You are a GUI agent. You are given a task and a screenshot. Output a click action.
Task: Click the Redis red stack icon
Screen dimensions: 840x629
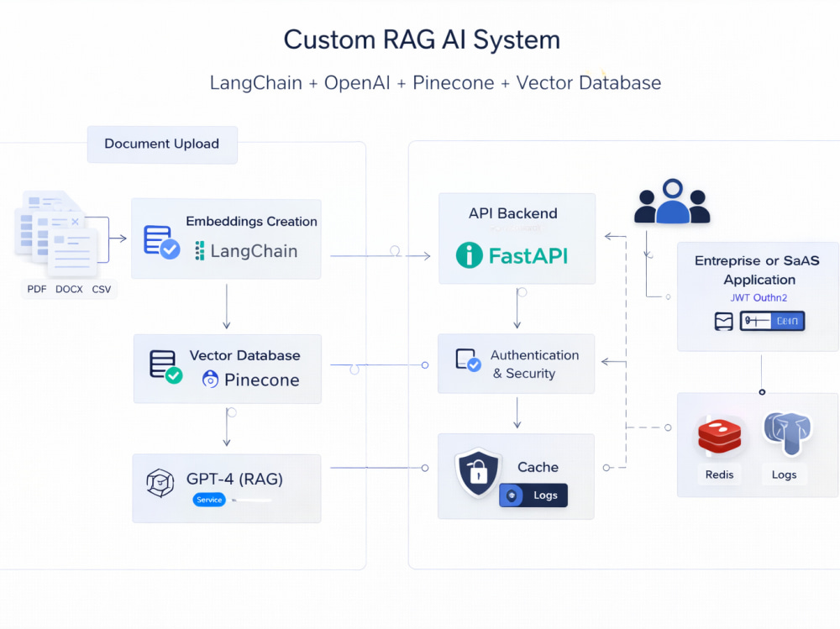(x=720, y=436)
